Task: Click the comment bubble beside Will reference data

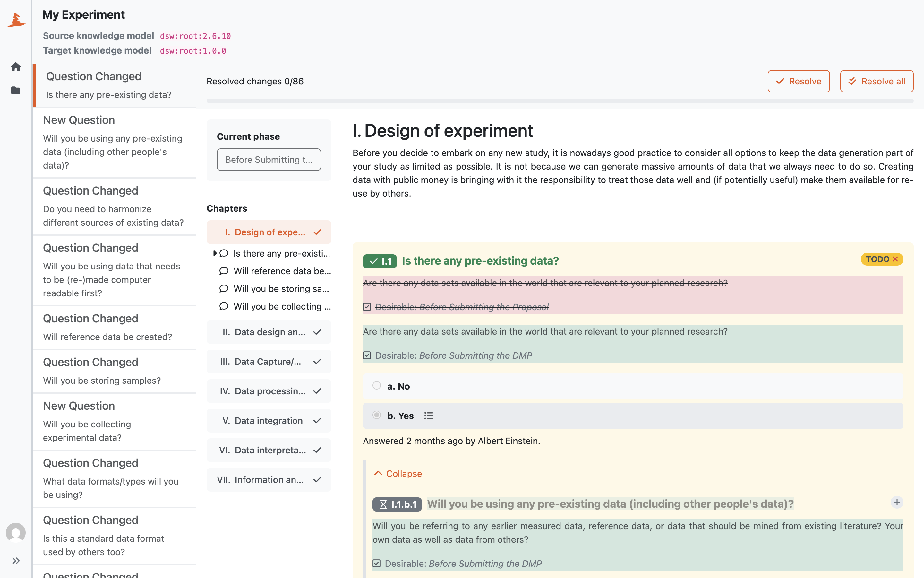Action: 224,271
